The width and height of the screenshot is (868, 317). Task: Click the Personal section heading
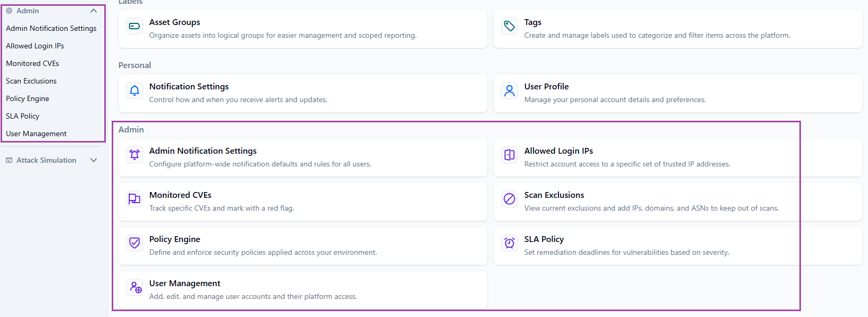pyautogui.click(x=135, y=65)
